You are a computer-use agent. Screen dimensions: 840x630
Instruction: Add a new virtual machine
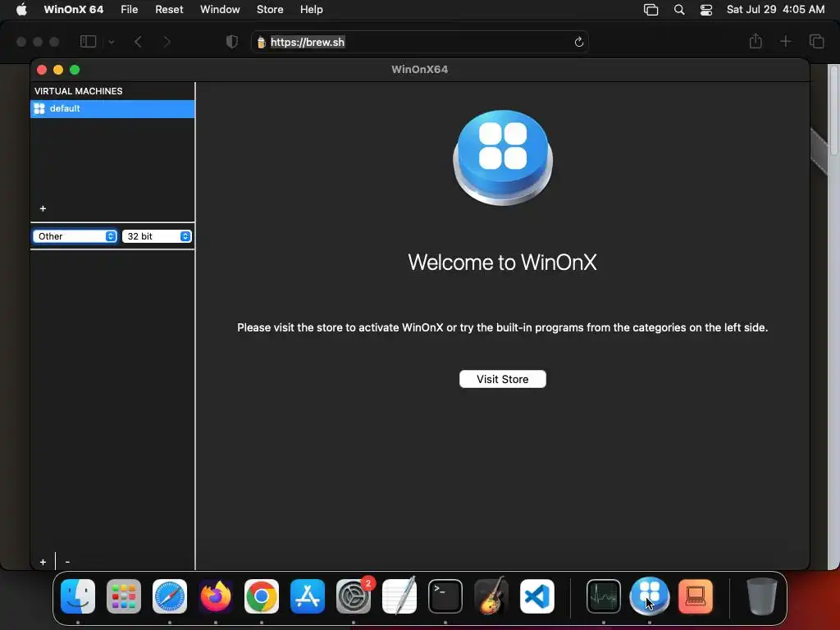[43, 208]
